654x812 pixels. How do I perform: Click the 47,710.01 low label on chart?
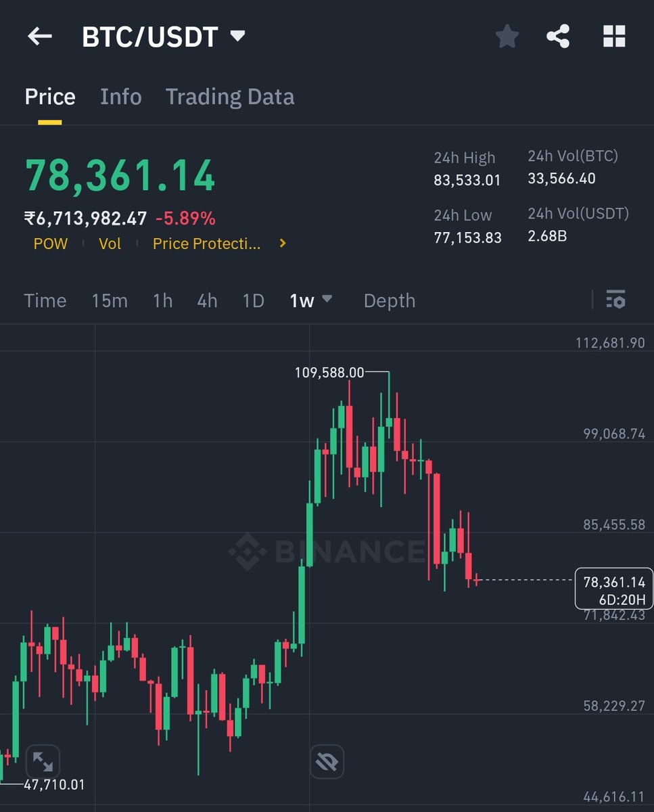click(x=55, y=785)
